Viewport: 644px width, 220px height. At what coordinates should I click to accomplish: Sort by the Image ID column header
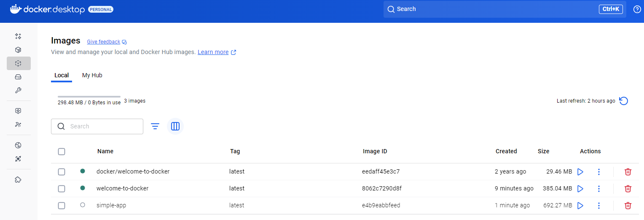(375, 151)
